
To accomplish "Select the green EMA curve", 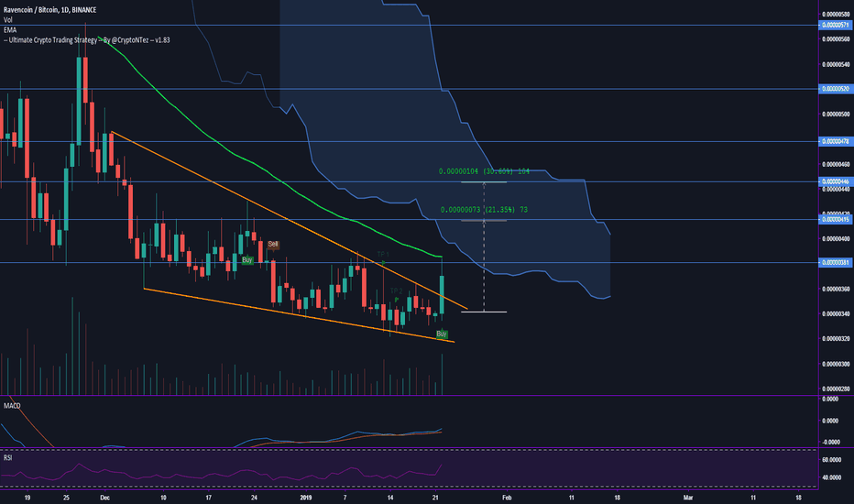I will coord(268,174).
